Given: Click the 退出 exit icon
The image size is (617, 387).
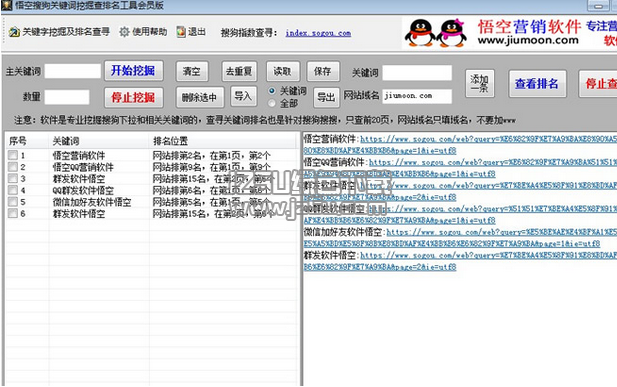Looking at the screenshot, I should 181,31.
